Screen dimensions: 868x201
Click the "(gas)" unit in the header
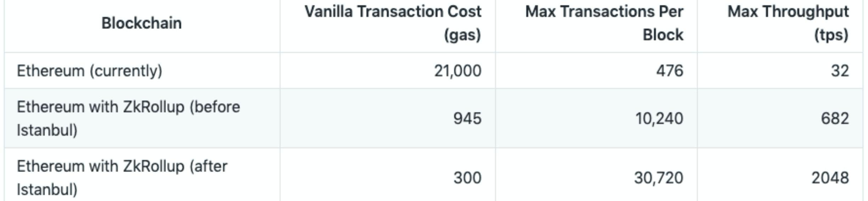click(462, 35)
